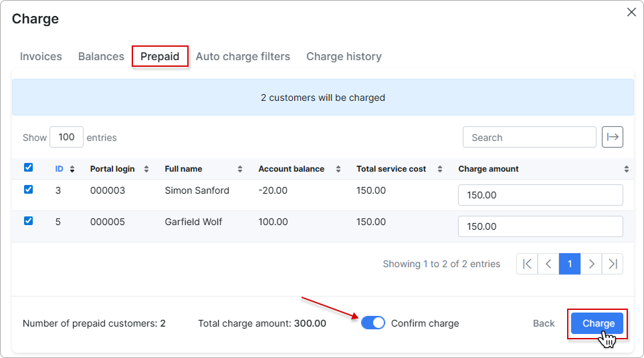Jump to last page of entries
The height and width of the screenshot is (358, 644).
(613, 264)
